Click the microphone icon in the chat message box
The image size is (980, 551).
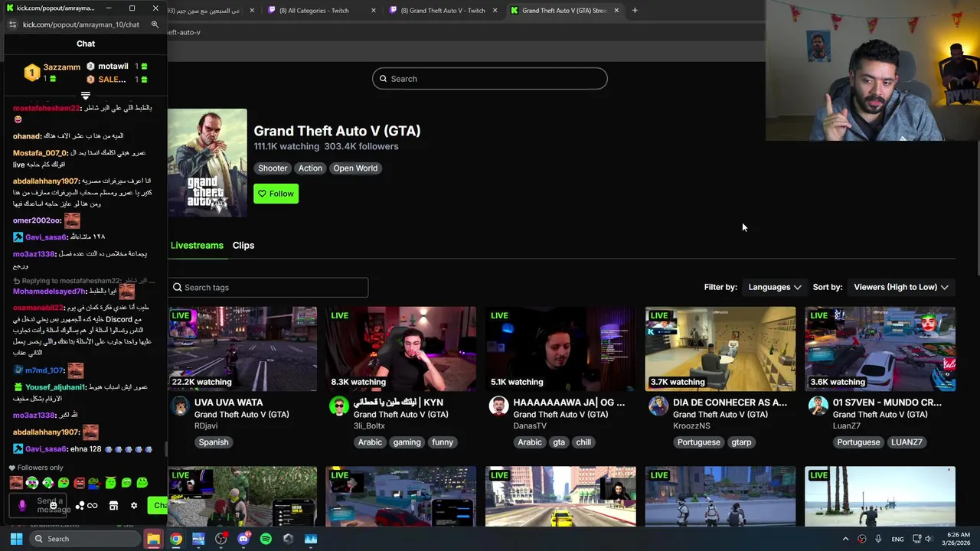coord(22,505)
